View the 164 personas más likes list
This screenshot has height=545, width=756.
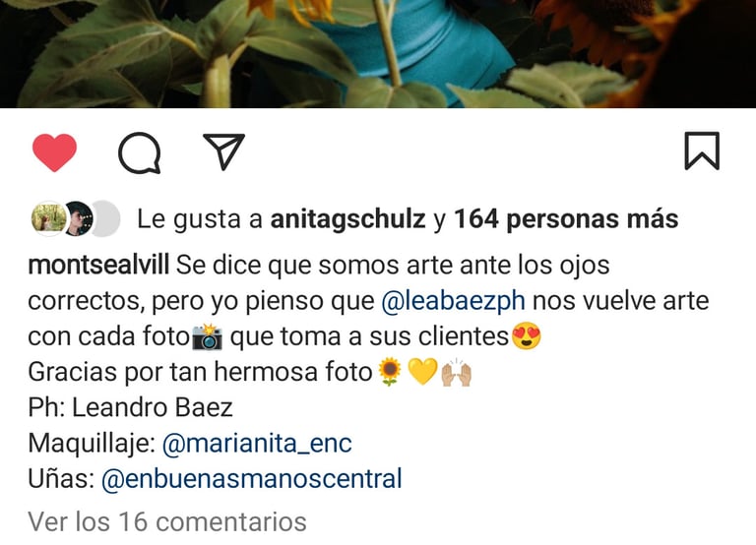pyautogui.click(x=566, y=219)
